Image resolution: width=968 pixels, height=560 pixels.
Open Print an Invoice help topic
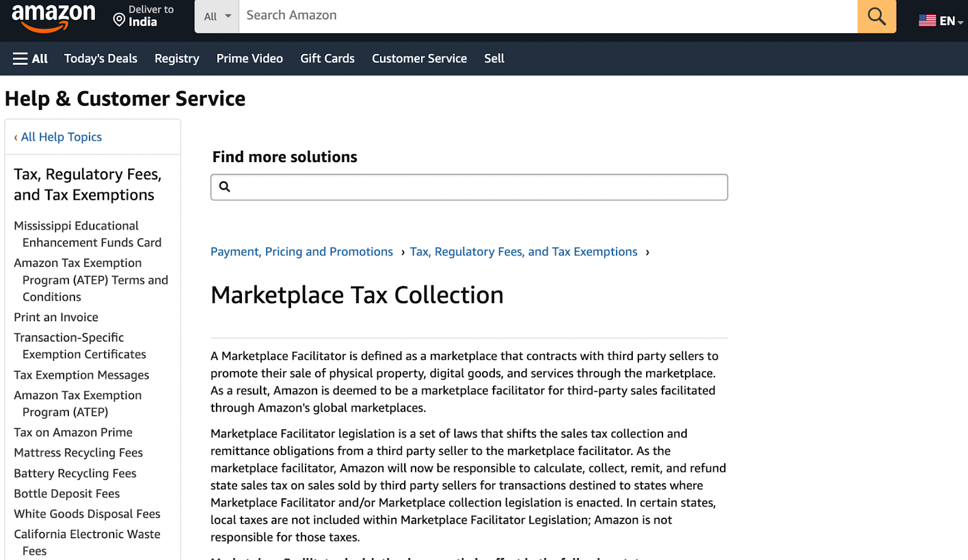pos(56,317)
